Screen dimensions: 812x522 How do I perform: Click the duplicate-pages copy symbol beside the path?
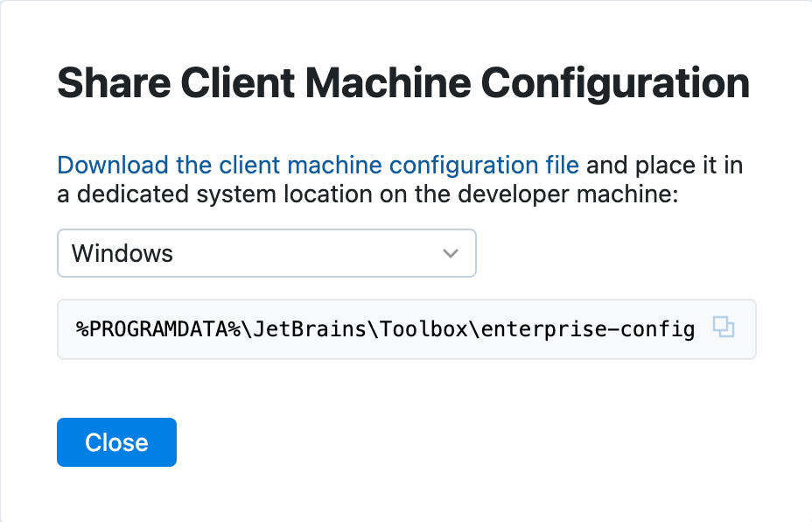click(724, 328)
